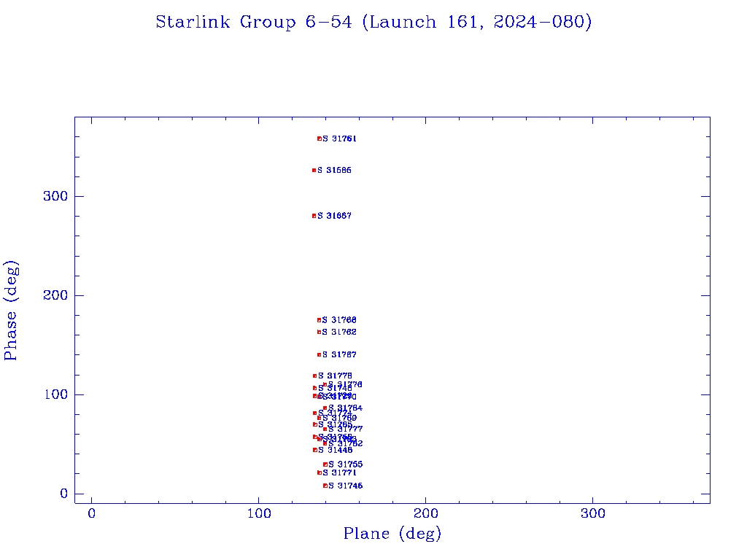Click the data point labeled S 31762
747x560 pixels.
(x=320, y=332)
